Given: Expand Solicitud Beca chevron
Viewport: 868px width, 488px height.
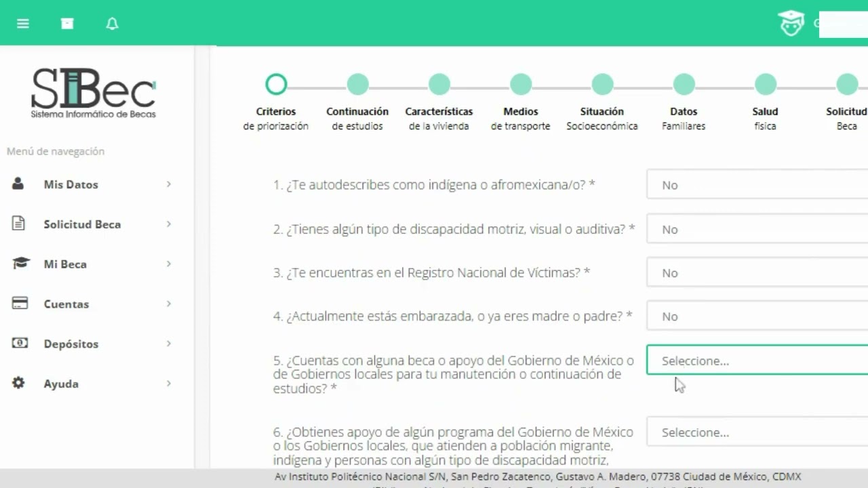Looking at the screenshot, I should click(x=169, y=224).
